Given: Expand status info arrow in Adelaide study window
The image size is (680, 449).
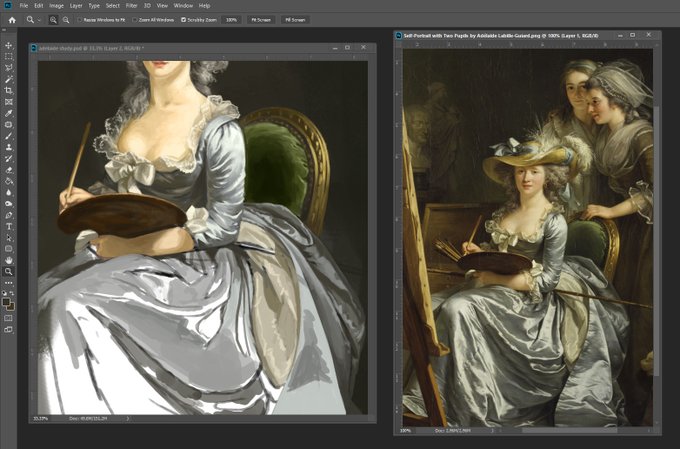Looking at the screenshot, I should tap(128, 419).
